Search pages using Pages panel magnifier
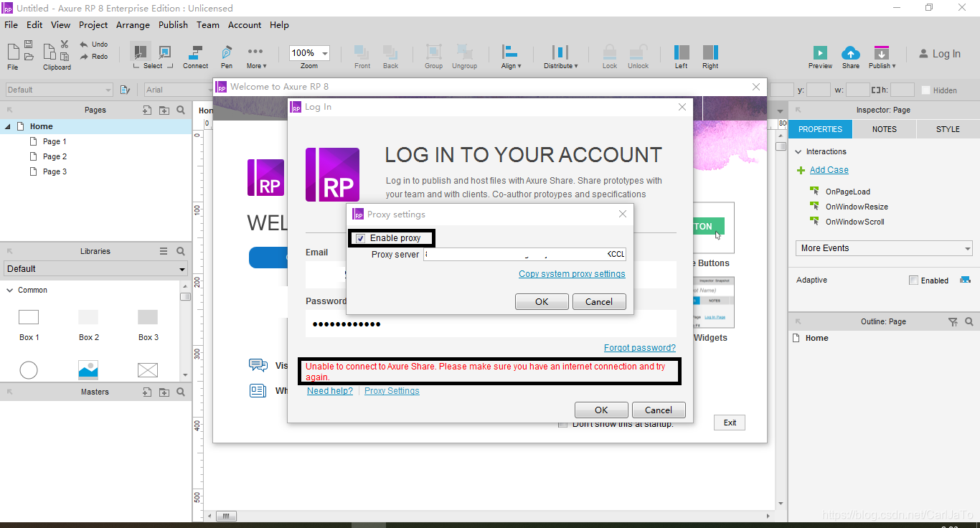980x528 pixels. coord(181,110)
